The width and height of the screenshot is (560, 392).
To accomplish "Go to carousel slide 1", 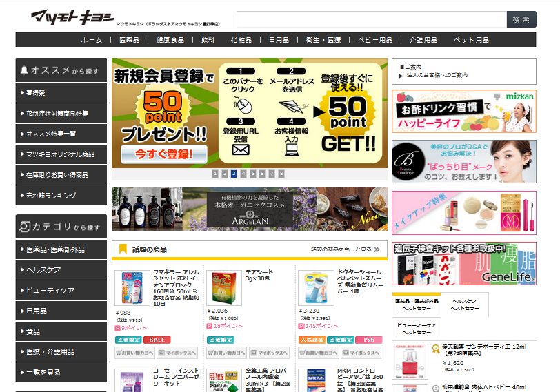I will (215, 174).
